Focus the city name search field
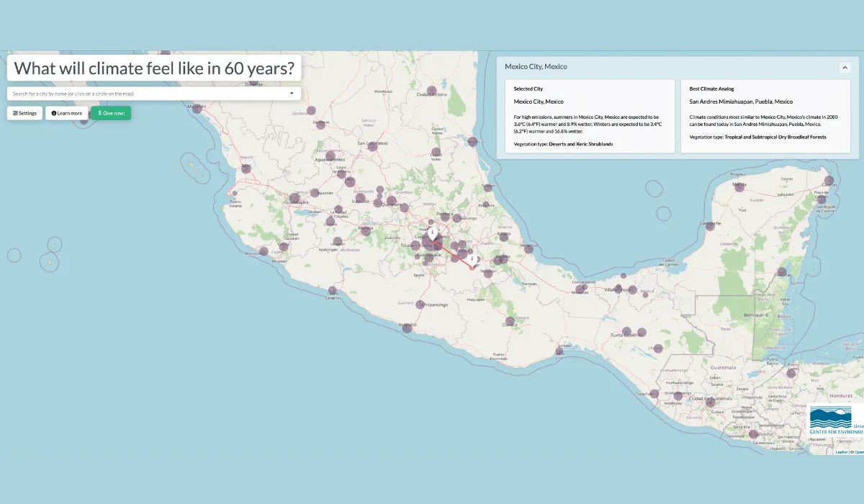This screenshot has width=864, height=504. [144, 94]
